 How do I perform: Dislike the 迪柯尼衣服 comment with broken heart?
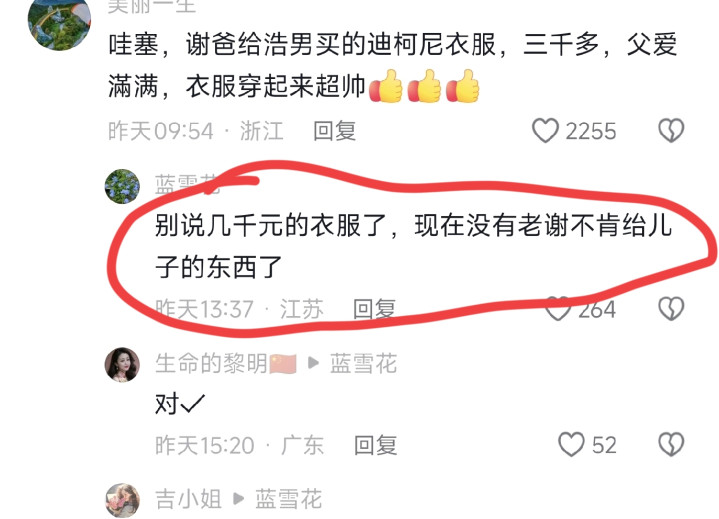click(x=671, y=131)
